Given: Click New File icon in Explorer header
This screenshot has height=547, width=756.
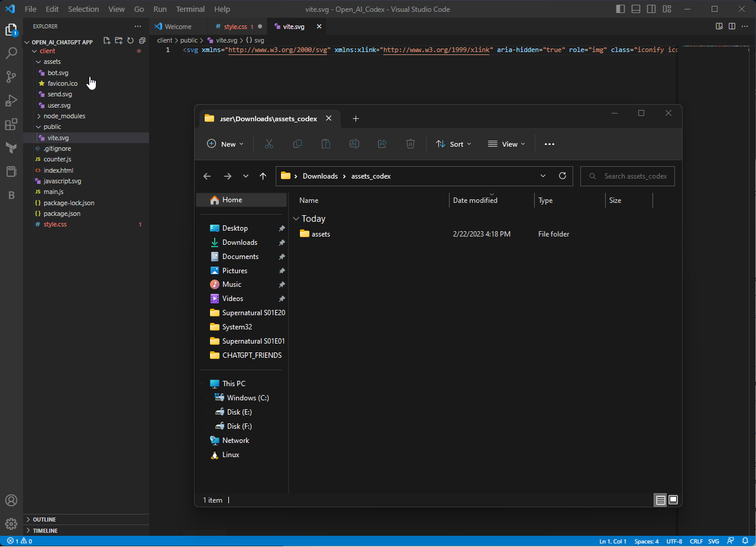Looking at the screenshot, I should pyautogui.click(x=107, y=41).
